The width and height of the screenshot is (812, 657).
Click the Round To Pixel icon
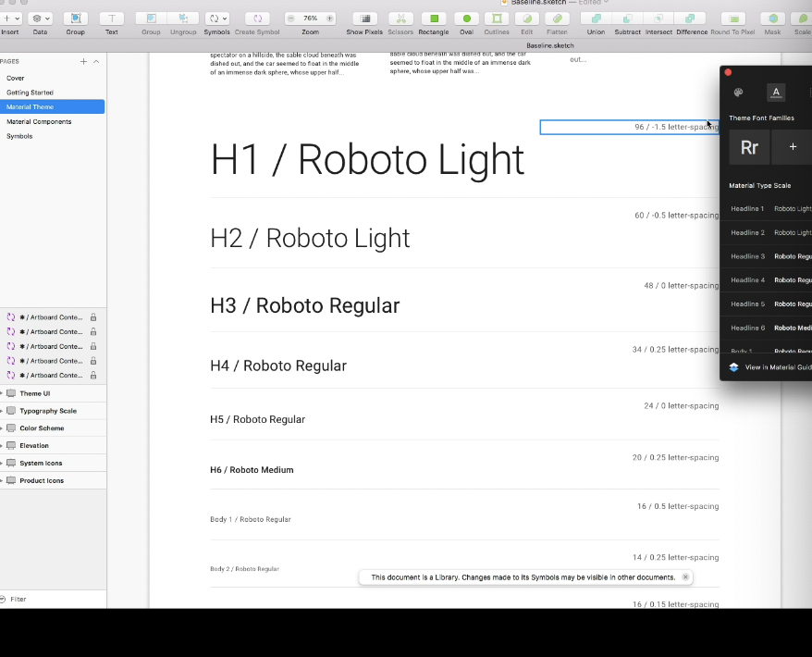pyautogui.click(x=733, y=19)
